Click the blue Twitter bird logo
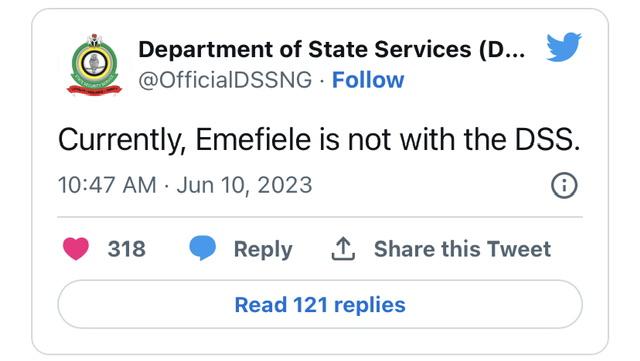This screenshot has height=361, width=640. [x=564, y=47]
